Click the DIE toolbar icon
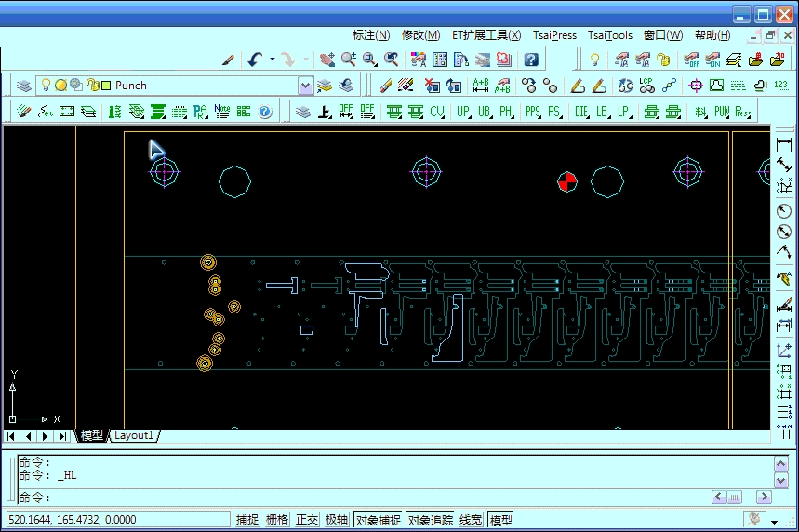Screen dimensions: 799x532 point(581,112)
